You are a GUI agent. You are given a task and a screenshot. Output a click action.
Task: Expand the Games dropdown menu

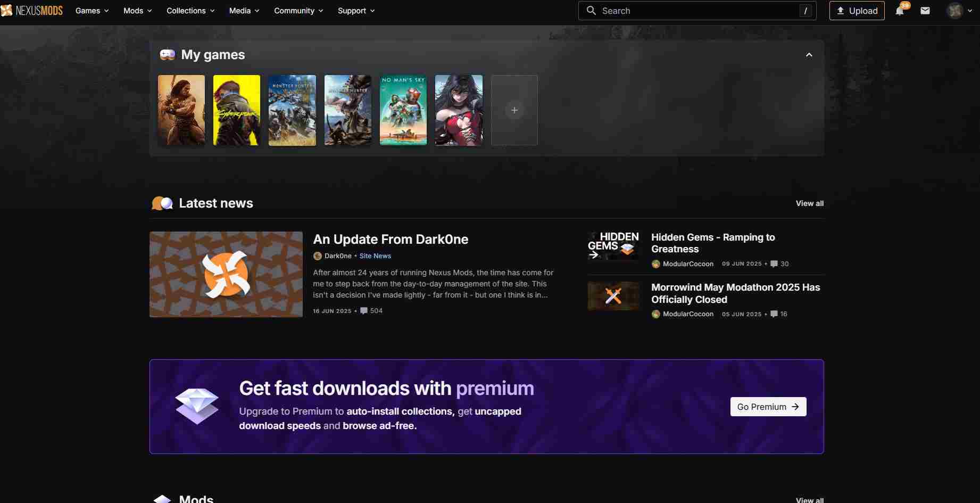(92, 11)
